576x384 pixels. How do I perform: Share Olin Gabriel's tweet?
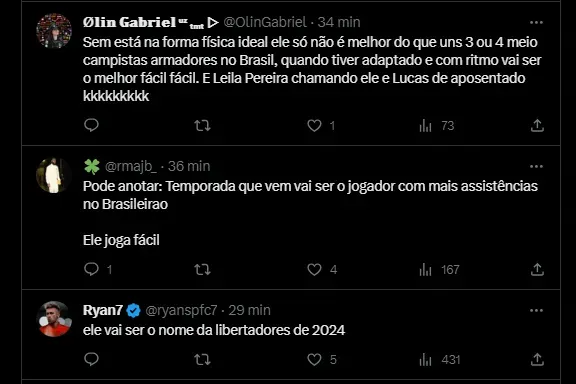coord(537,126)
